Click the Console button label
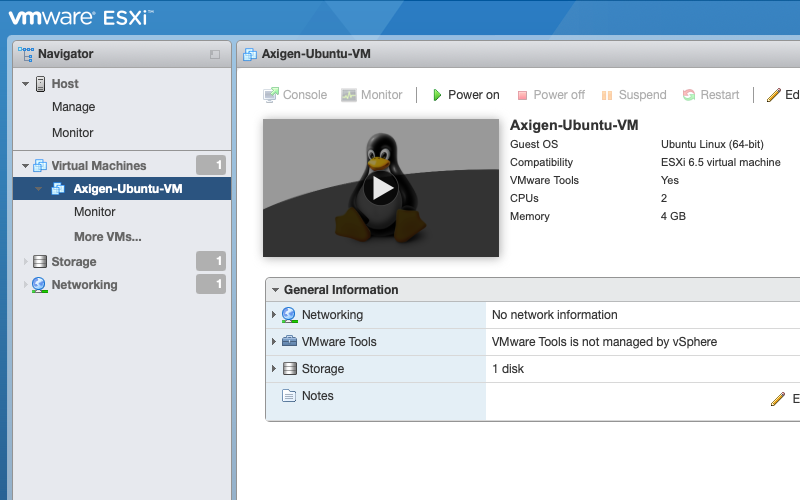Screen dimensions: 800x500 305,95
